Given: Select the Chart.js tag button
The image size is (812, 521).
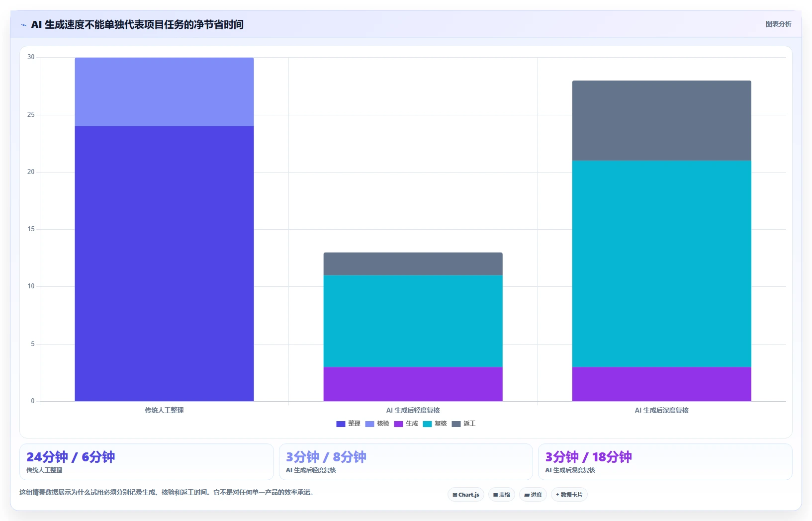Looking at the screenshot, I should pyautogui.click(x=466, y=495).
